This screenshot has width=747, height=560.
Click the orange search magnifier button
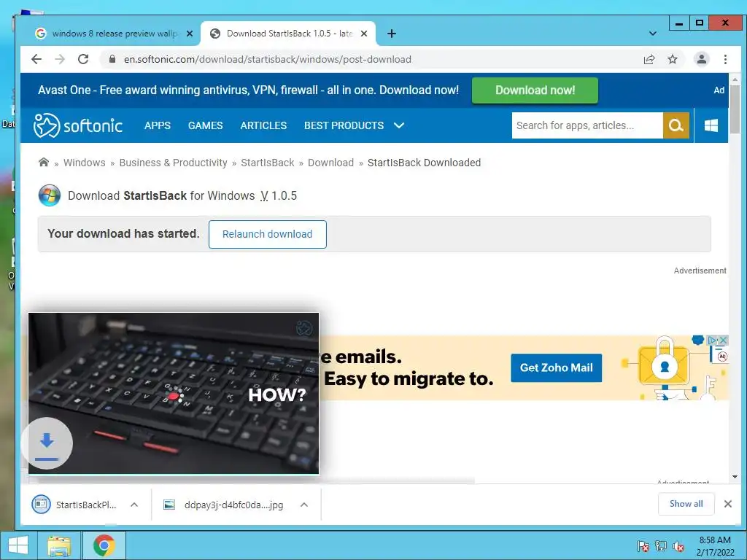click(x=676, y=125)
